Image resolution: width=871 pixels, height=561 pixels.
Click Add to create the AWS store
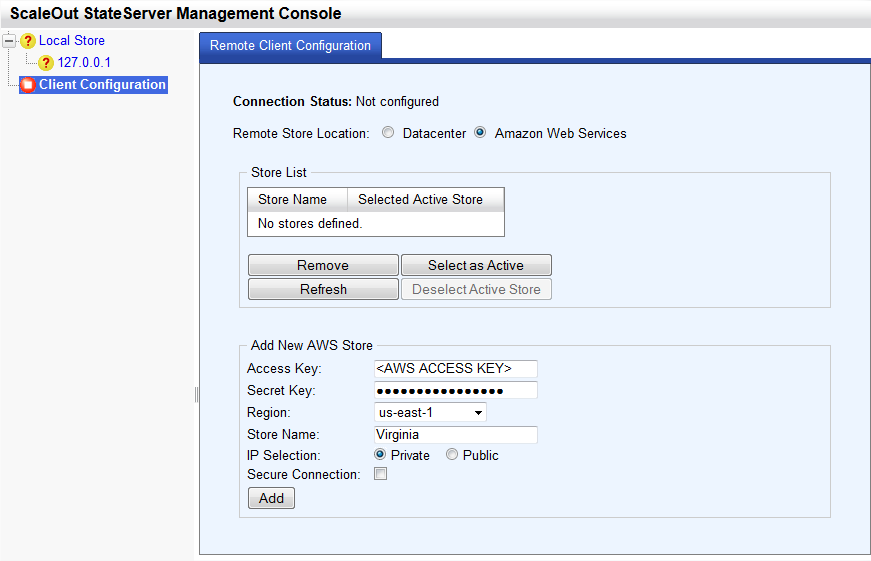(x=271, y=498)
